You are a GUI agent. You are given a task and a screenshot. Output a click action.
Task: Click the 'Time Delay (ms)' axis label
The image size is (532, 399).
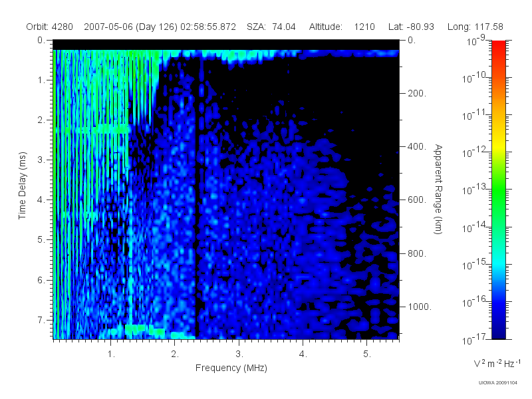(x=22, y=186)
